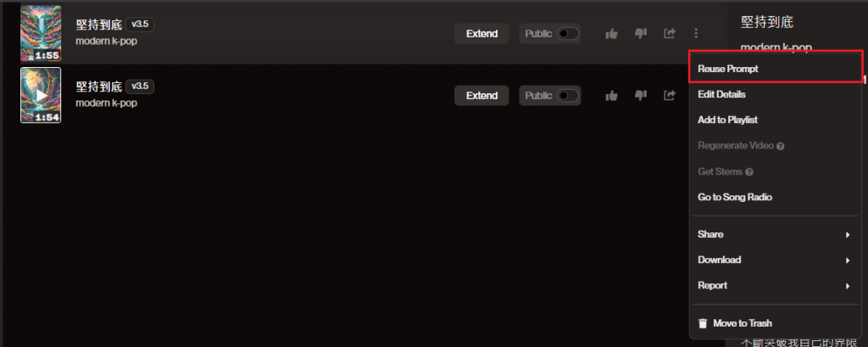
Task: Toggle Public switch for second song
Action: (x=567, y=96)
